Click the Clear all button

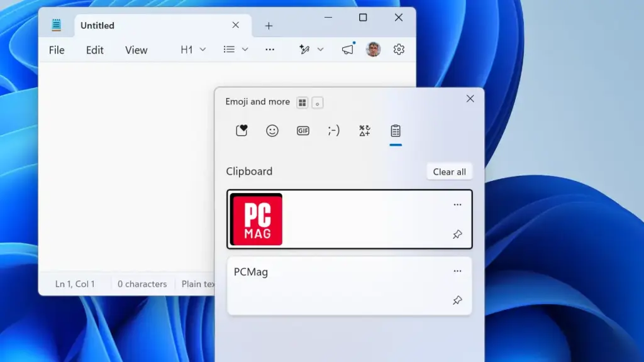click(x=449, y=172)
